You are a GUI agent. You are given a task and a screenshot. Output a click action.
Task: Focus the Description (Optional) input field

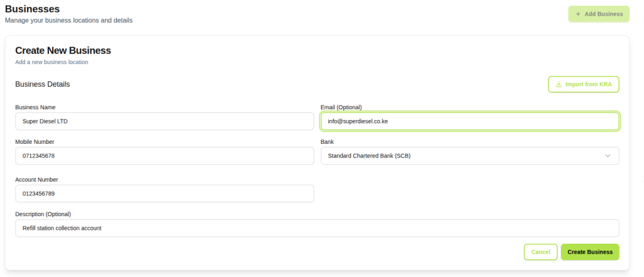[x=317, y=228]
